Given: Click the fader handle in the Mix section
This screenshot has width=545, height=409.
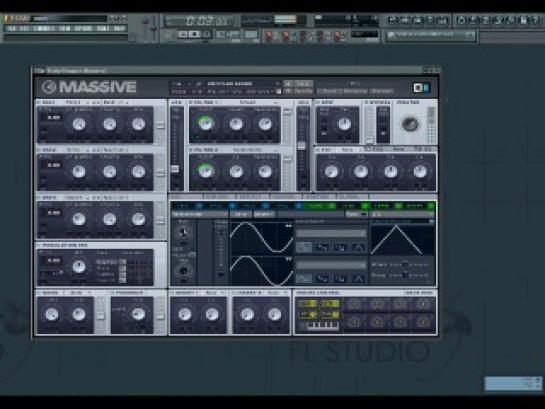Looking at the screenshot, I should pyautogui.click(x=301, y=146).
